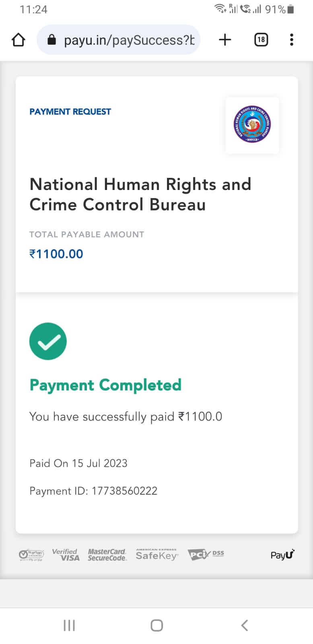Open a new tab with plus icon

tap(225, 39)
